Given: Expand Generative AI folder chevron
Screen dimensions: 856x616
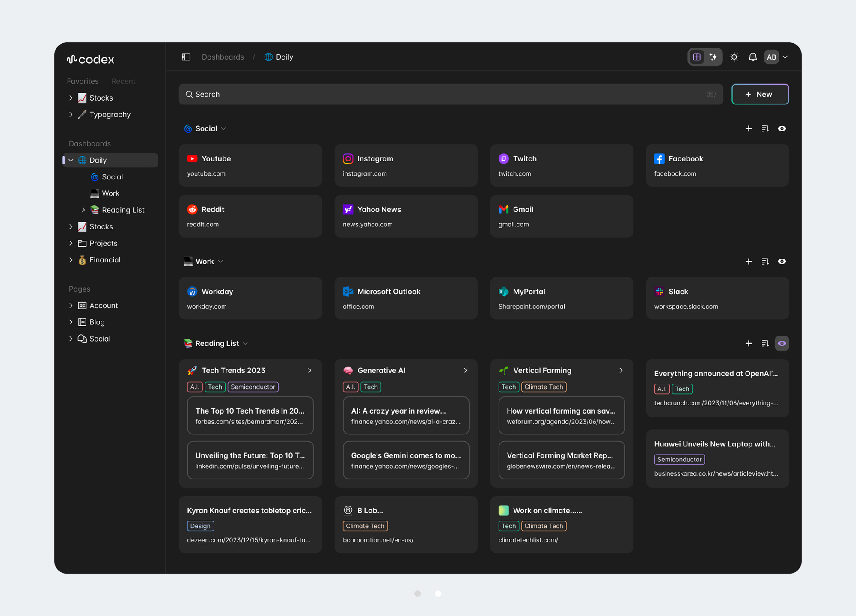Looking at the screenshot, I should tap(465, 370).
